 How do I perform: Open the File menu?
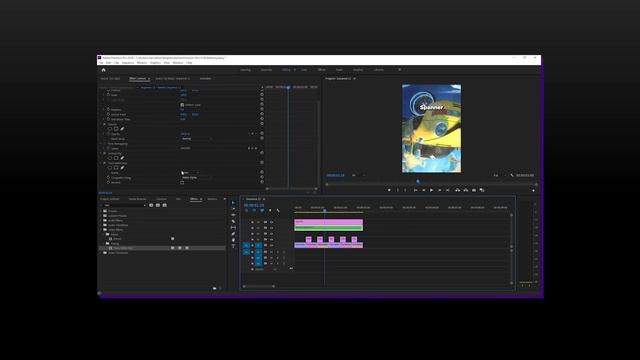pyautogui.click(x=101, y=63)
